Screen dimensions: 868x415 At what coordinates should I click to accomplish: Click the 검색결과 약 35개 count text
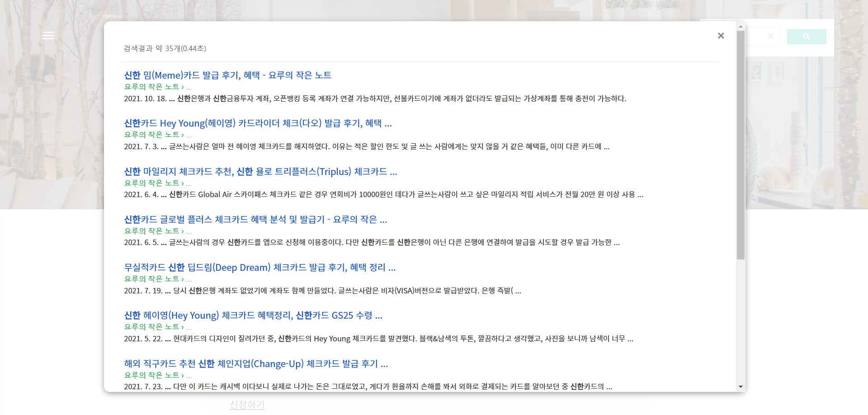coord(165,48)
